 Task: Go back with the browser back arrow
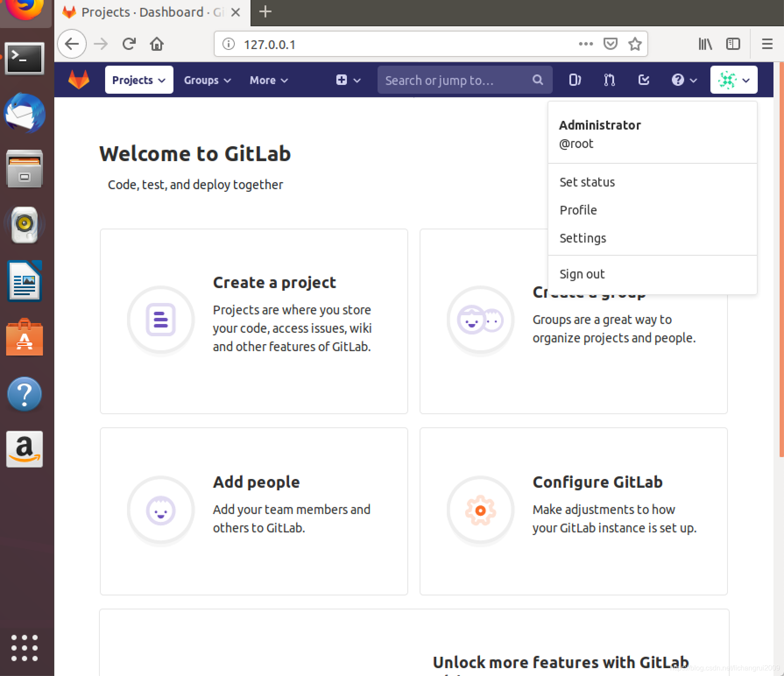click(x=72, y=44)
